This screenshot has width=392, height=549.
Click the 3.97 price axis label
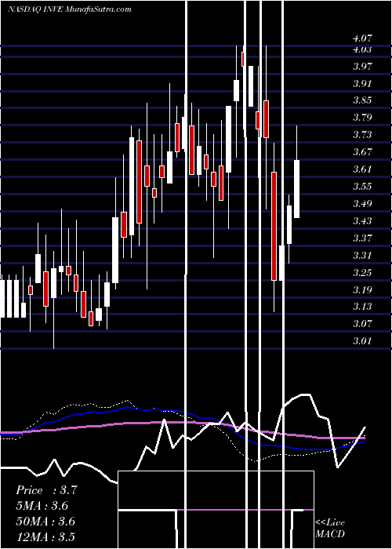363,66
